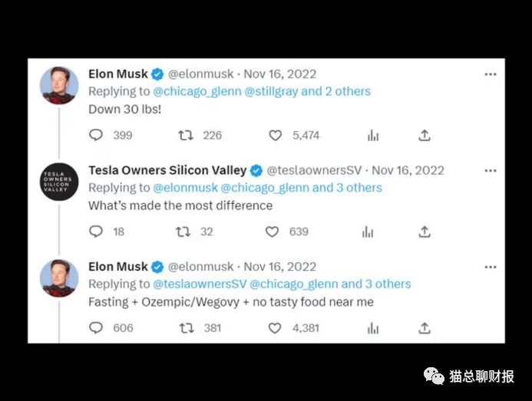The width and height of the screenshot is (532, 401).
Task: Open the top tweet's Nov 16, 2022 timestamp
Action: 279,74
